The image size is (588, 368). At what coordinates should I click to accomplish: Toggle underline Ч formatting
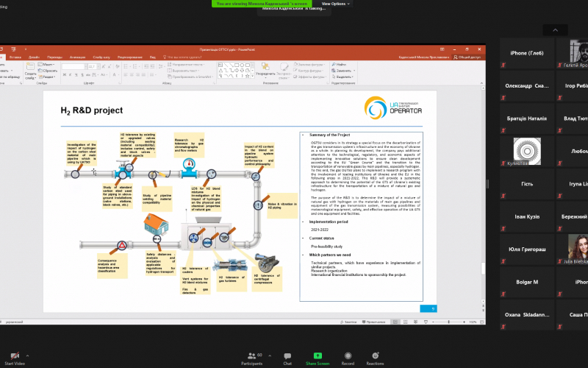[76, 75]
